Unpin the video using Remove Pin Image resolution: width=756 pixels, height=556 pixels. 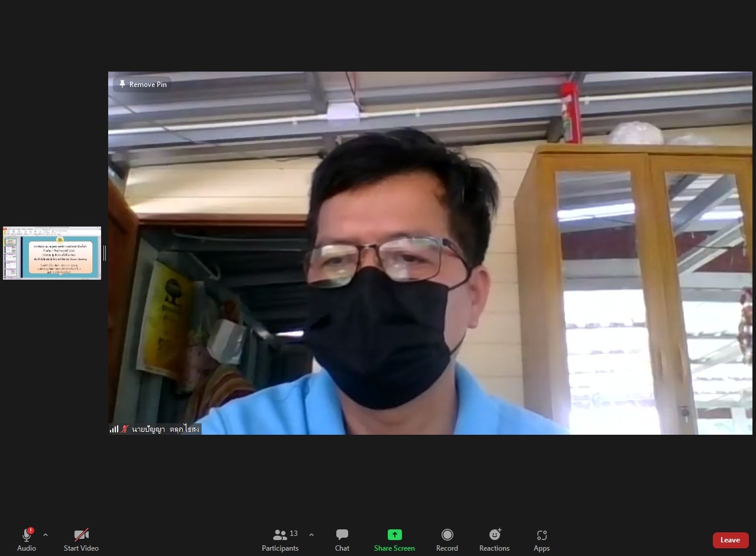(142, 85)
